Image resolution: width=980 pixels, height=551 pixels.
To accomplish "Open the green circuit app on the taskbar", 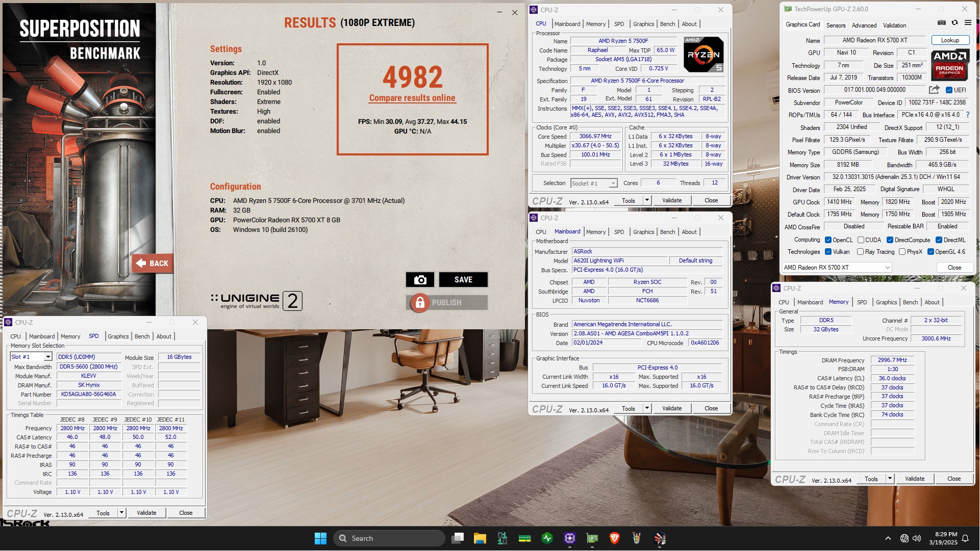I will (x=502, y=538).
